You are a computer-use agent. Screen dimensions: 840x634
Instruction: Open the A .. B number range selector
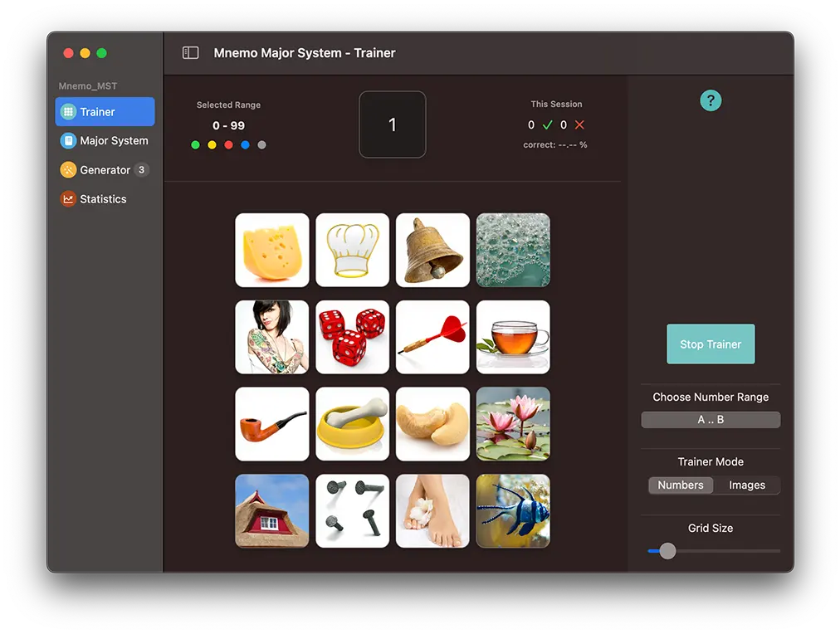pyautogui.click(x=710, y=420)
